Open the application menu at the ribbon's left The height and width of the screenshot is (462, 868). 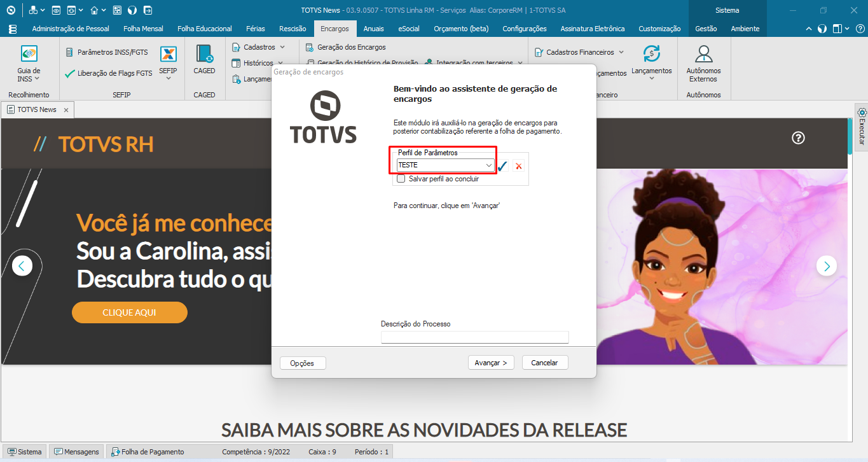tap(13, 29)
